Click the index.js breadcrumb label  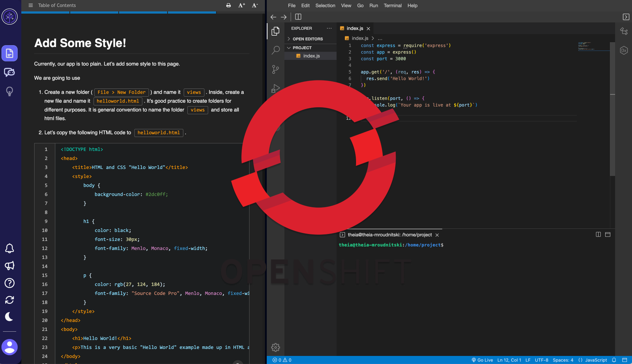pos(360,38)
